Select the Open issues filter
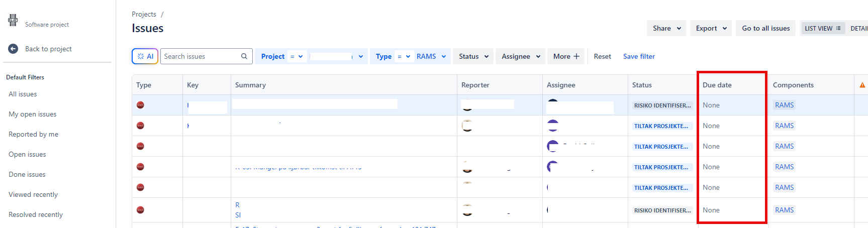868x228 pixels. [27, 154]
